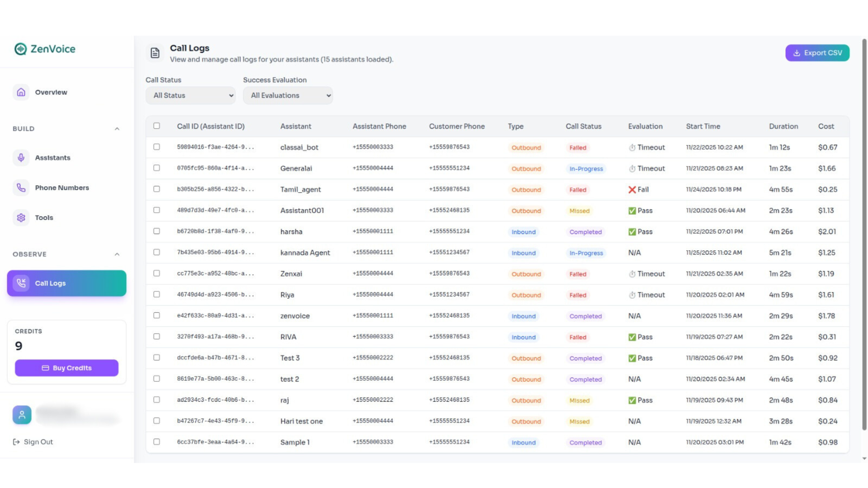
Task: Check the classai_bot call row checkbox
Action: [x=156, y=147]
